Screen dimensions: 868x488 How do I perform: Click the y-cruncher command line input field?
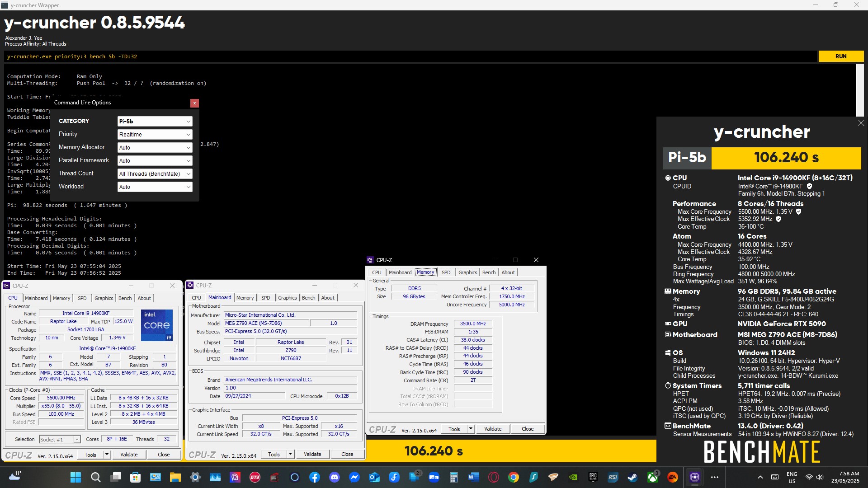(x=410, y=56)
